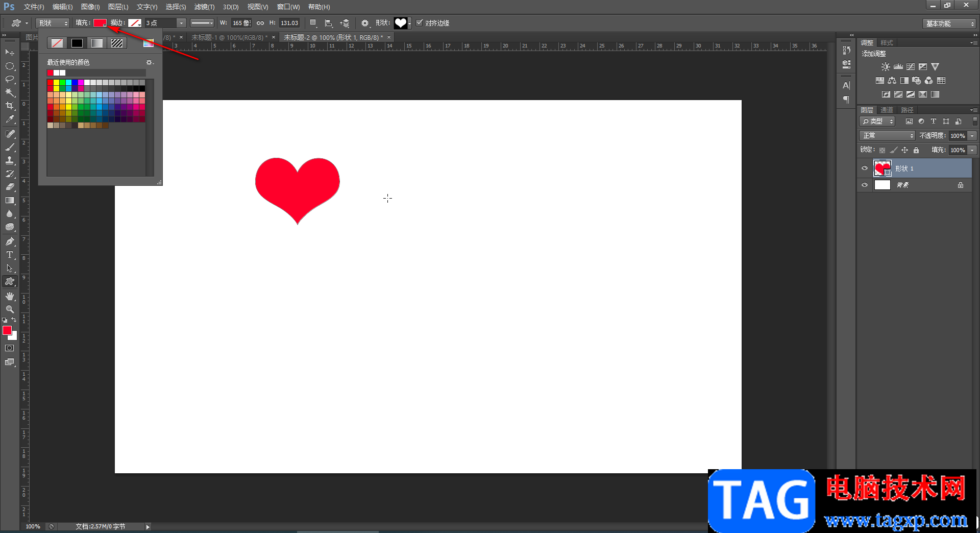Viewport: 980px width, 533px height.
Task: Select the Path Selection tool
Action: tap(10, 268)
